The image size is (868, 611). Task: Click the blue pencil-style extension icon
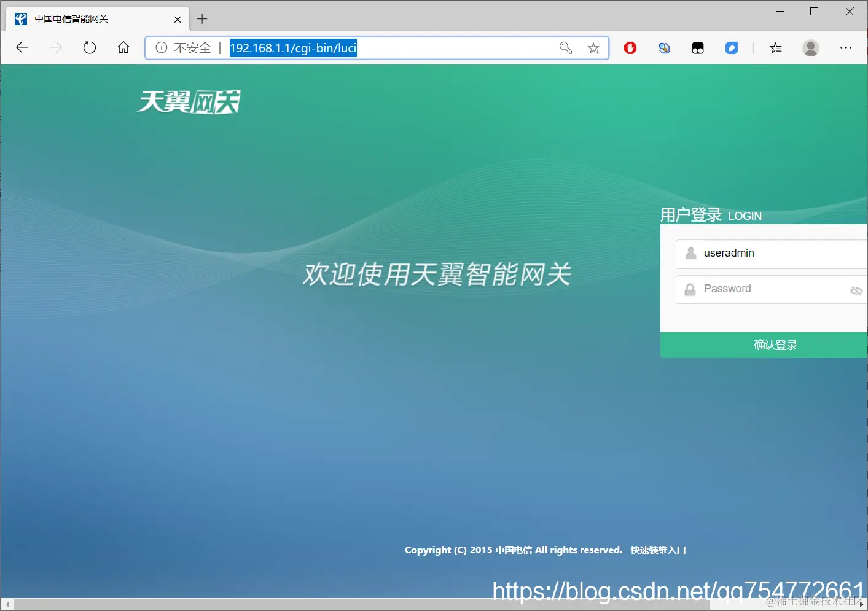pos(731,47)
